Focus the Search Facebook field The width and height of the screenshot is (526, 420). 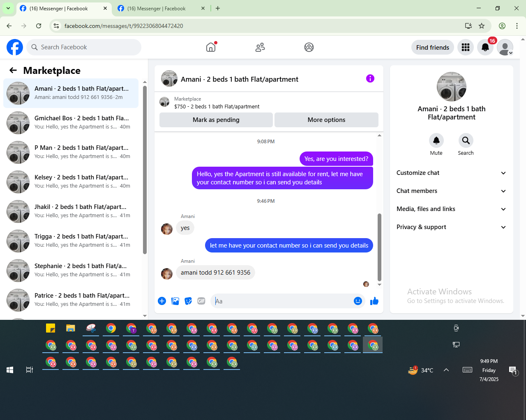(84, 47)
